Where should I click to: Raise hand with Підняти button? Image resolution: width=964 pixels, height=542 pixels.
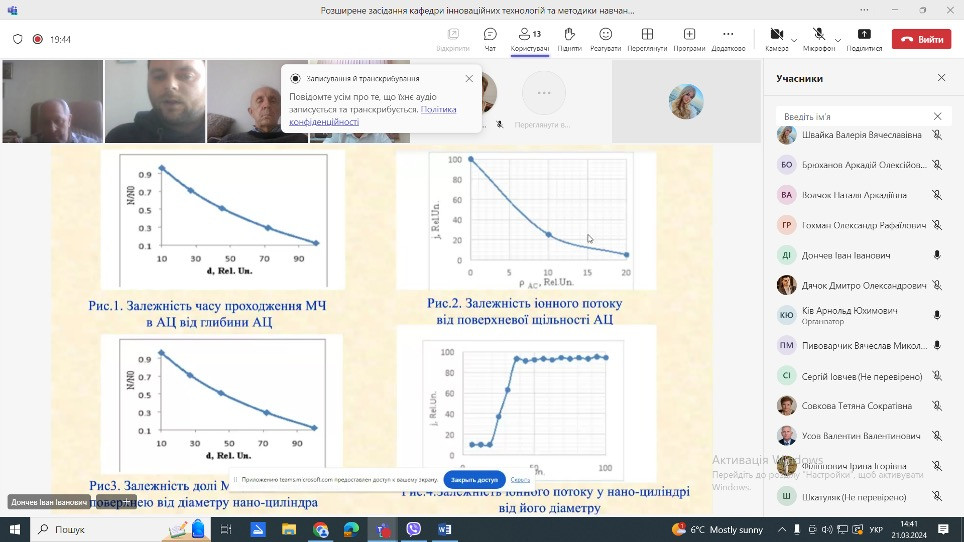pos(569,39)
